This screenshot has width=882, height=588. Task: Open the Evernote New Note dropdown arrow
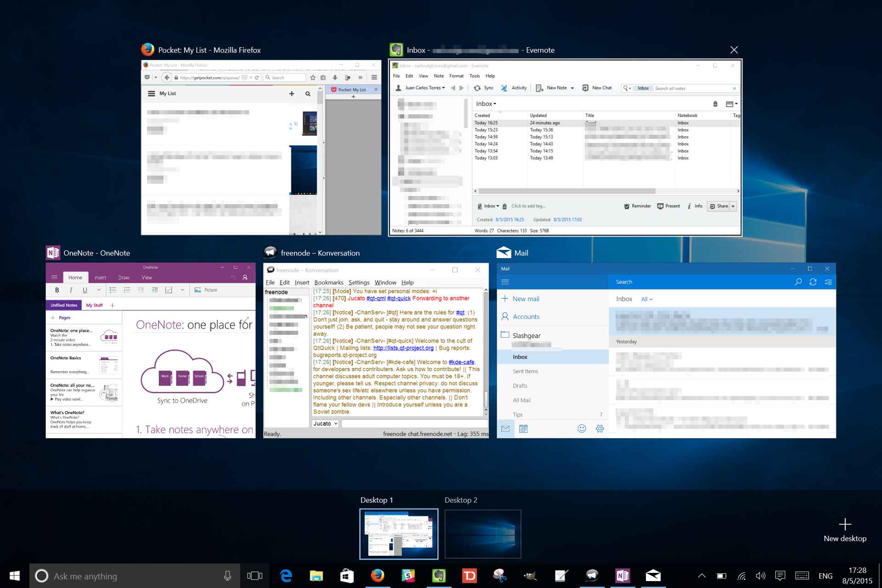coord(572,88)
